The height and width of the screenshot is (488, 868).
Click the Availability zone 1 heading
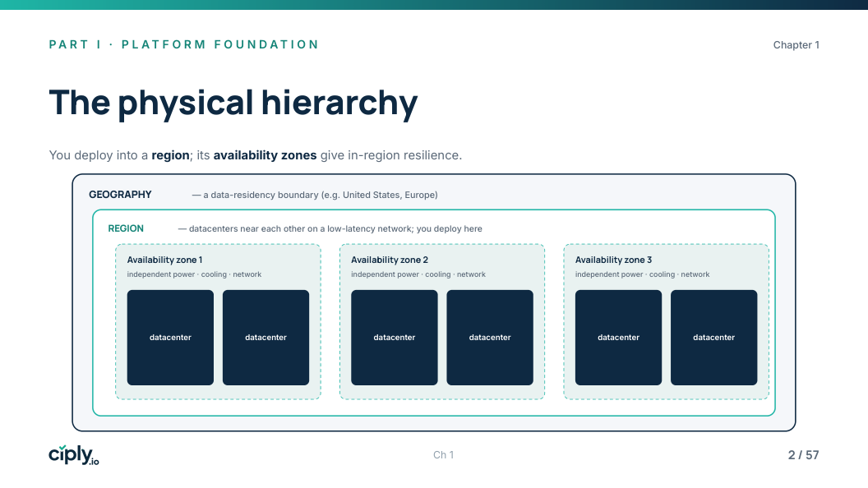(x=165, y=260)
